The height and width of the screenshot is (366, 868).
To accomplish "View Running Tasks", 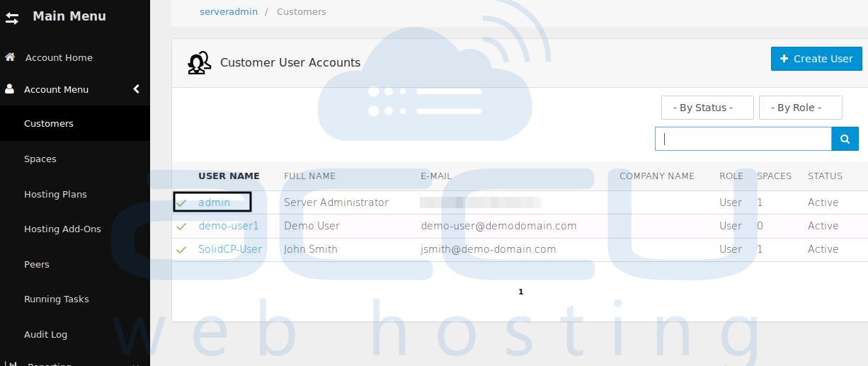I will (x=57, y=299).
